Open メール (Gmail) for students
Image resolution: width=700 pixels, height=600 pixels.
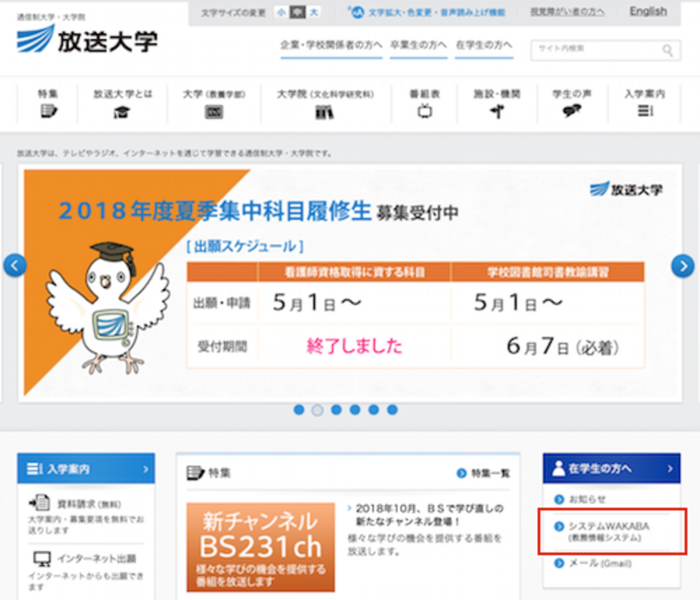(x=593, y=563)
